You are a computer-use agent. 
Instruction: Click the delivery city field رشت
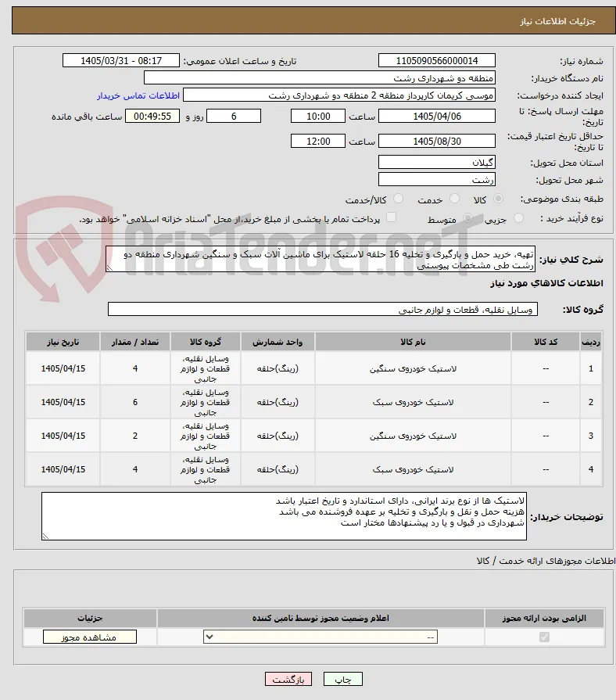[x=437, y=179]
